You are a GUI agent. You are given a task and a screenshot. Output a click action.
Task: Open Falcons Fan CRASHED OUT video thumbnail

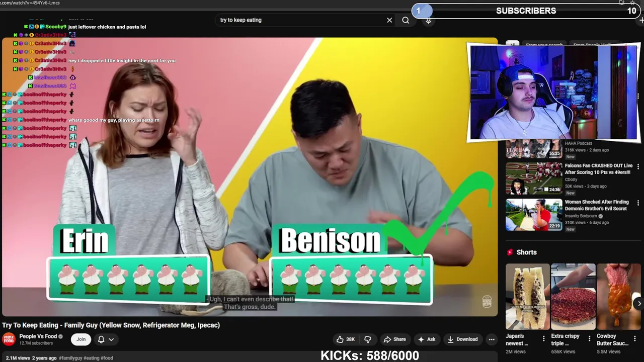[x=534, y=178]
